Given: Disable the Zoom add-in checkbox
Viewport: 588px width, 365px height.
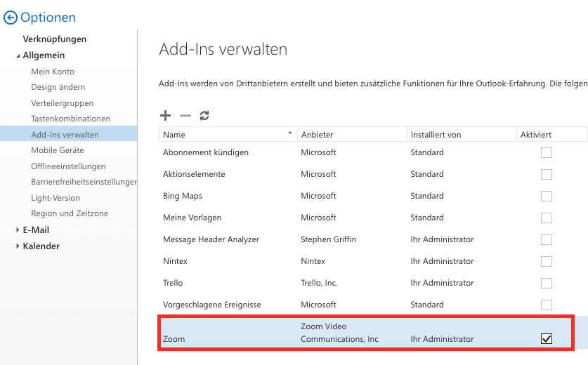Looking at the screenshot, I should point(546,339).
